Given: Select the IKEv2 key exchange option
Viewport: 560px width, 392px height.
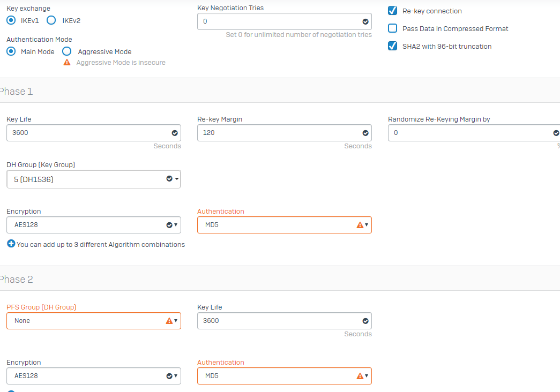Looking at the screenshot, I should pos(51,20).
